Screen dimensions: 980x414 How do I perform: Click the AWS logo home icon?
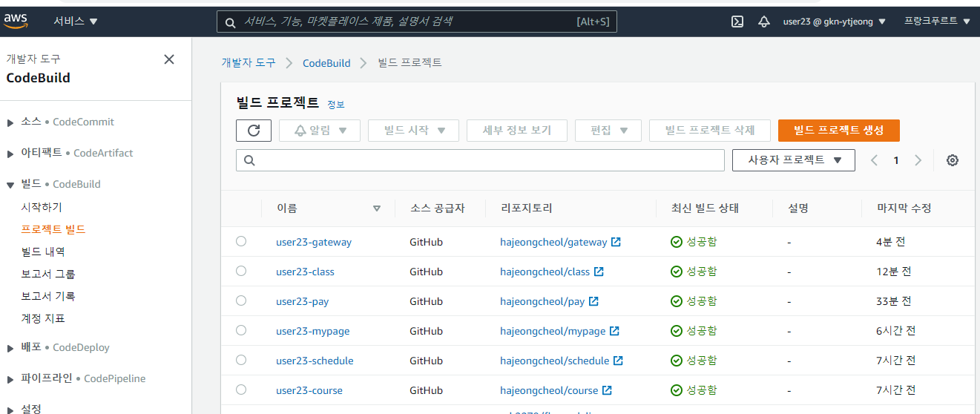(16, 22)
